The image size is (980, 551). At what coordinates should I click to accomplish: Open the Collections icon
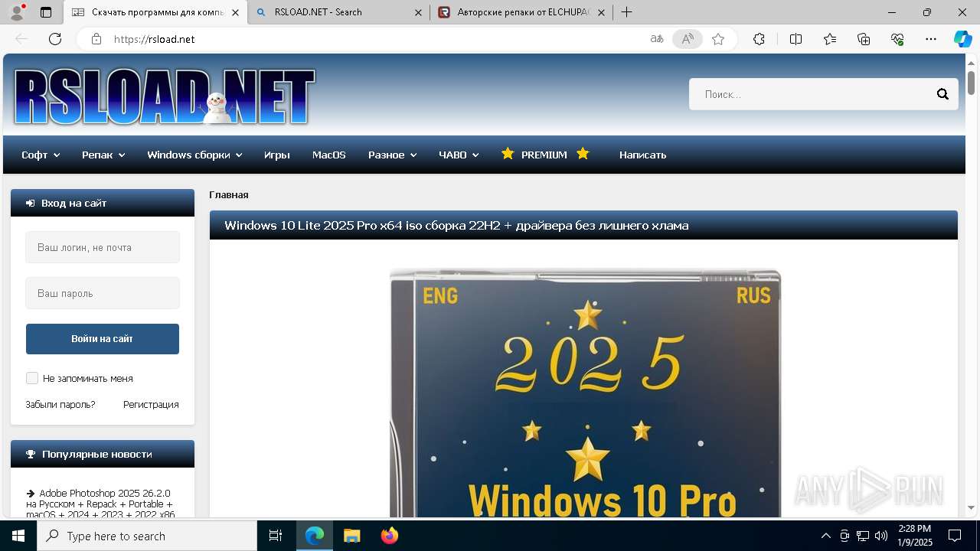pos(864,39)
